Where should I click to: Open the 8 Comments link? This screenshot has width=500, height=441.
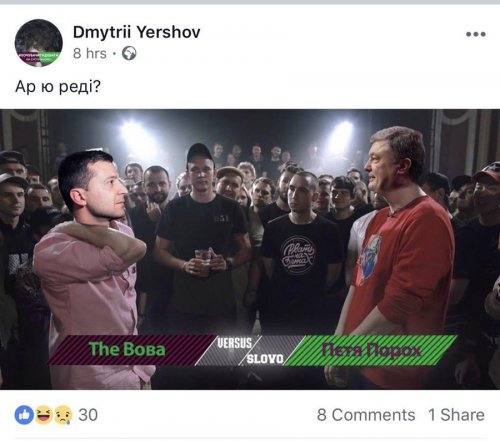pos(366,415)
